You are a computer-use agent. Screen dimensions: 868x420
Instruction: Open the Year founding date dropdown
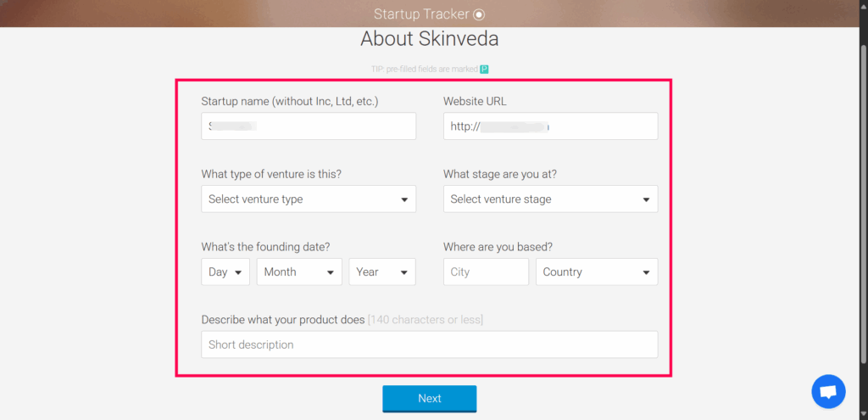(x=382, y=272)
